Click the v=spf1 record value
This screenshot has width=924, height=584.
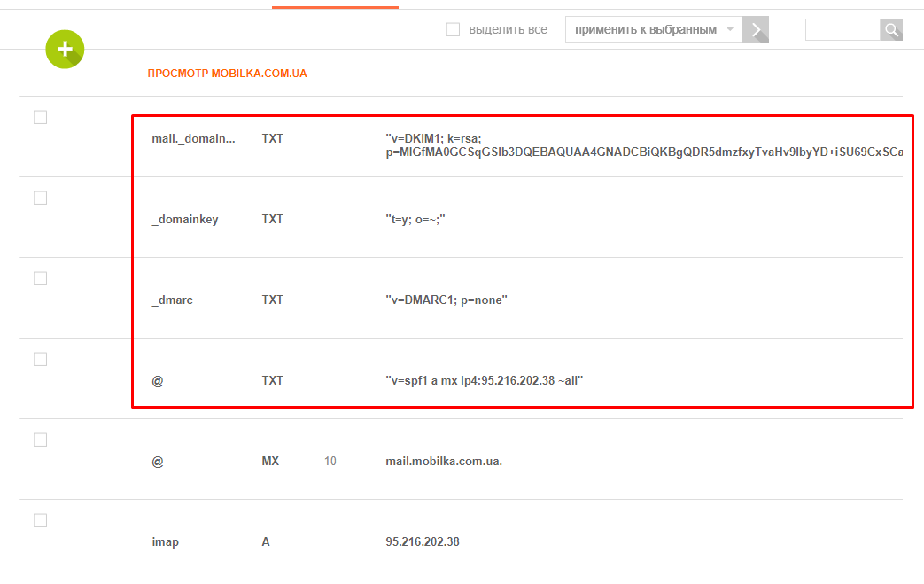pos(484,380)
